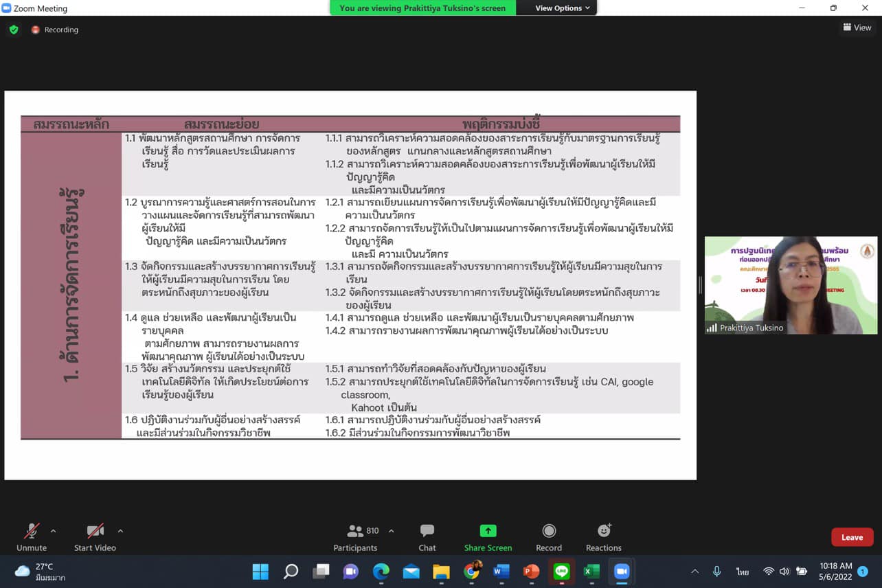Open LINE app from taskbar
This screenshot has height=588, width=882.
(x=561, y=572)
